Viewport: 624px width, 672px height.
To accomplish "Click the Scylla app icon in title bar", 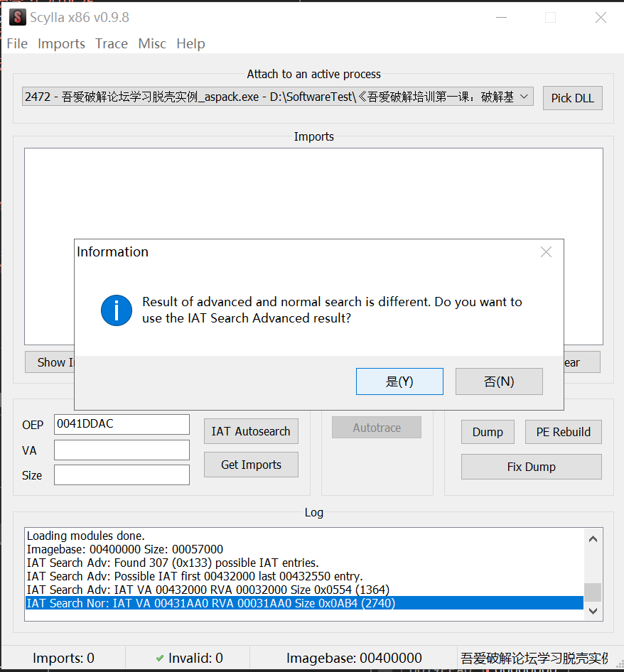I will (x=17, y=17).
